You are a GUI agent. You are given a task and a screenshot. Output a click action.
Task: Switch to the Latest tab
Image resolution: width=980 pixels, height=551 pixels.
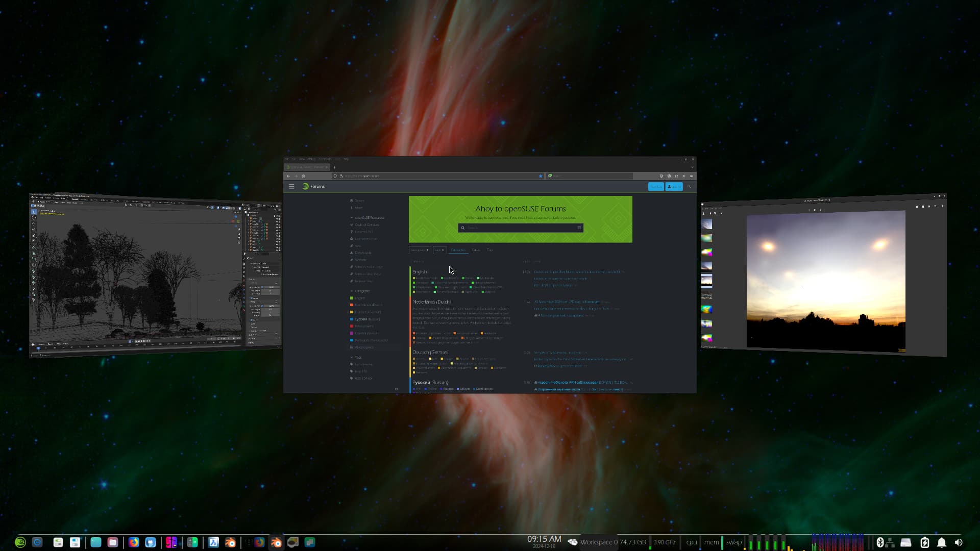[476, 250]
